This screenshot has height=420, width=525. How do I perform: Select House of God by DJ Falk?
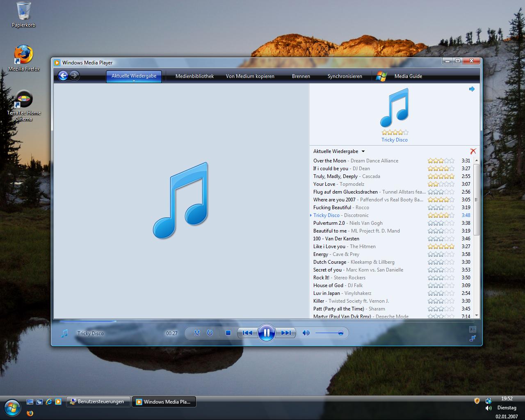[x=392, y=285]
